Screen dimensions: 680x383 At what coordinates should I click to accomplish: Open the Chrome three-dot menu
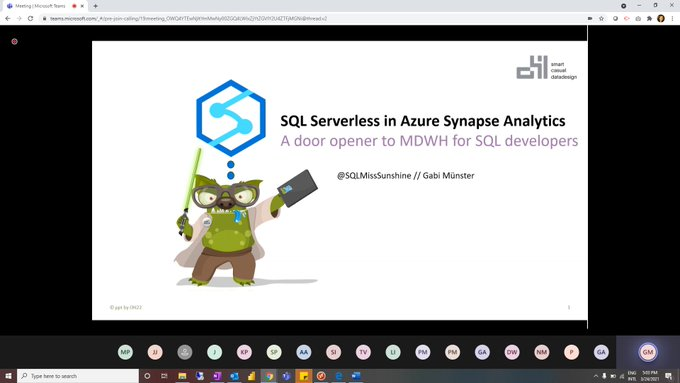click(672, 19)
